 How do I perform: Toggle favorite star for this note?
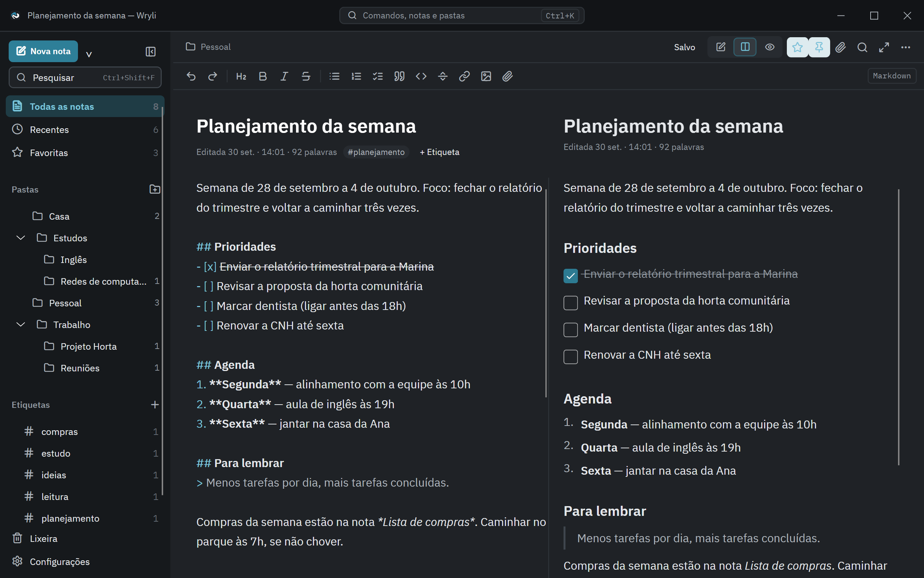797,47
